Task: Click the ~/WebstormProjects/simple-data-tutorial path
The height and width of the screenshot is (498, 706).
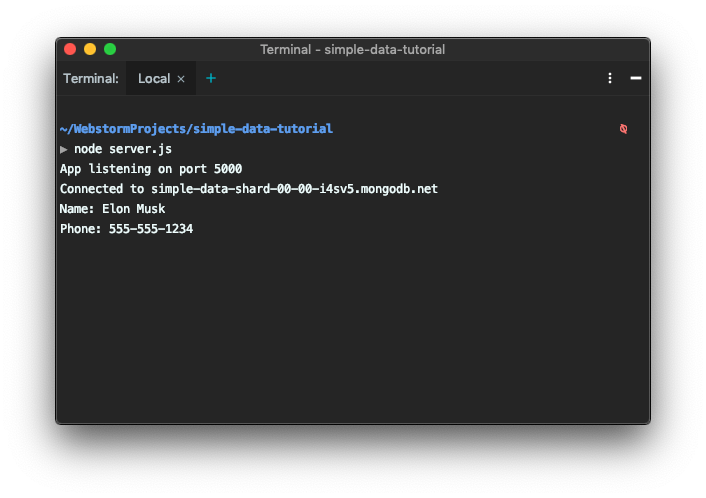Action: coord(196,129)
